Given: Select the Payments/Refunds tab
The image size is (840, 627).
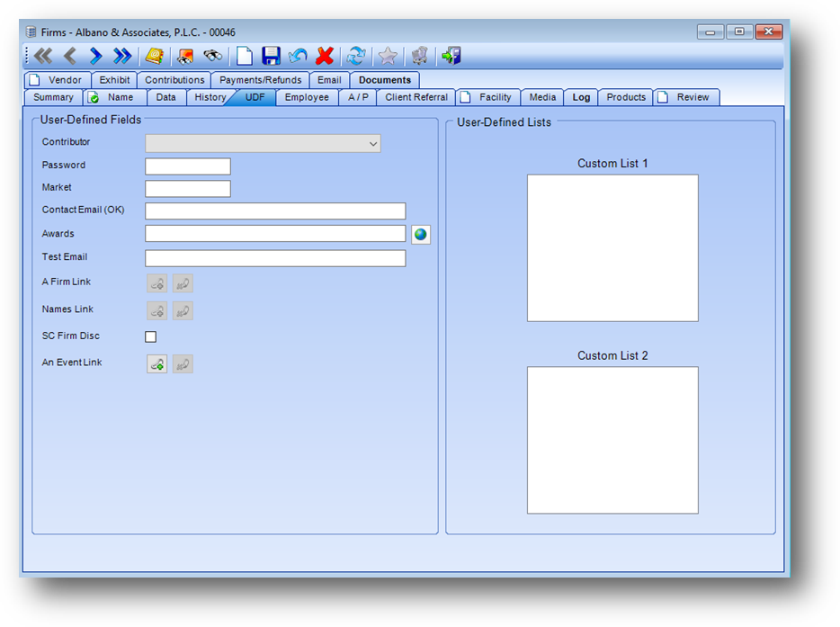Looking at the screenshot, I should pyautogui.click(x=260, y=80).
